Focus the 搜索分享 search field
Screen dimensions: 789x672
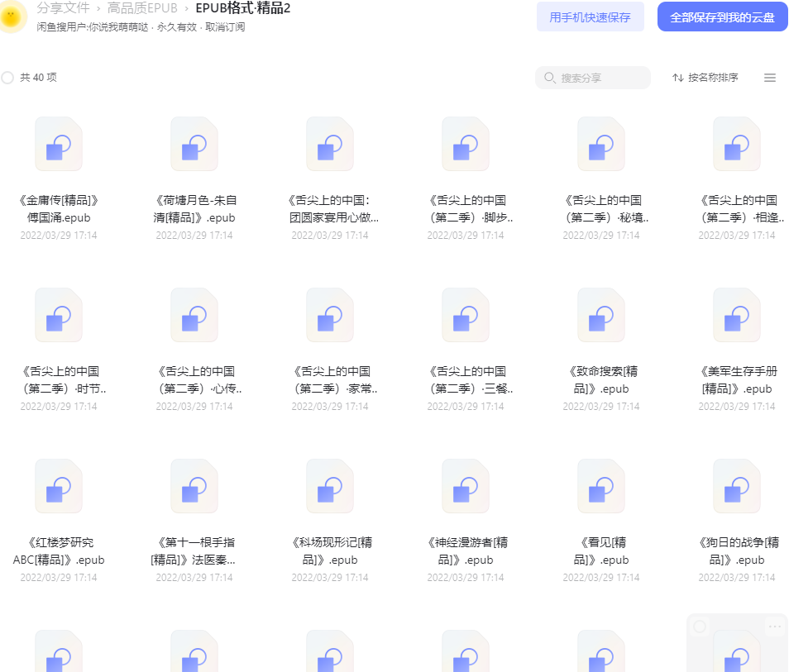[x=593, y=78]
